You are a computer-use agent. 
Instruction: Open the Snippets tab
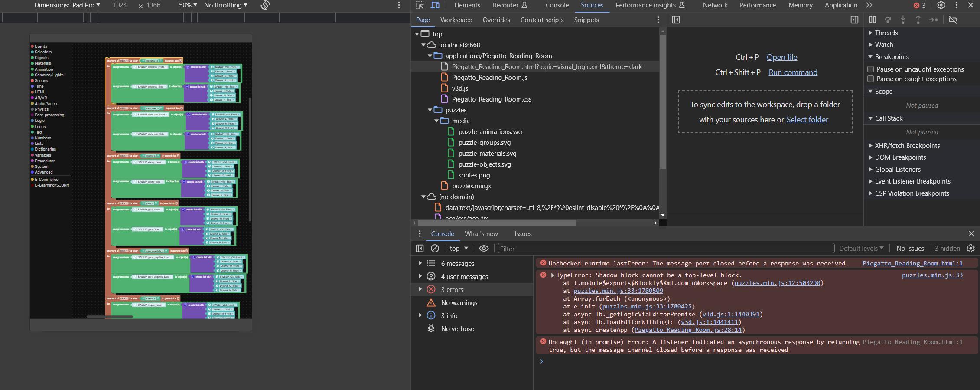pyautogui.click(x=586, y=20)
